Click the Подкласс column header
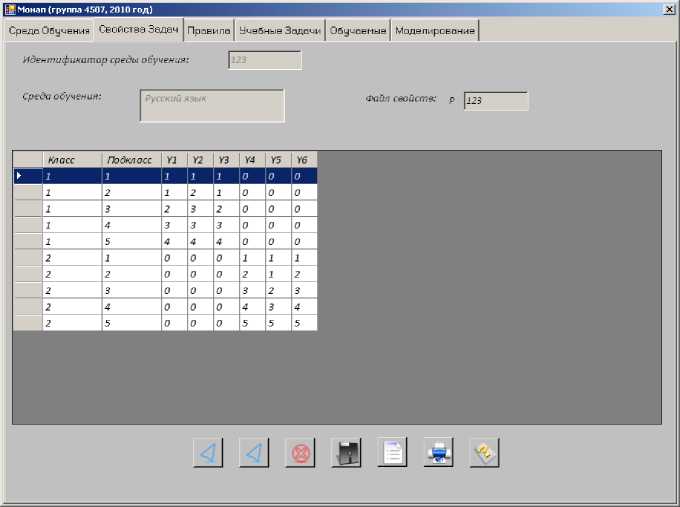680x507 pixels. 130,159
